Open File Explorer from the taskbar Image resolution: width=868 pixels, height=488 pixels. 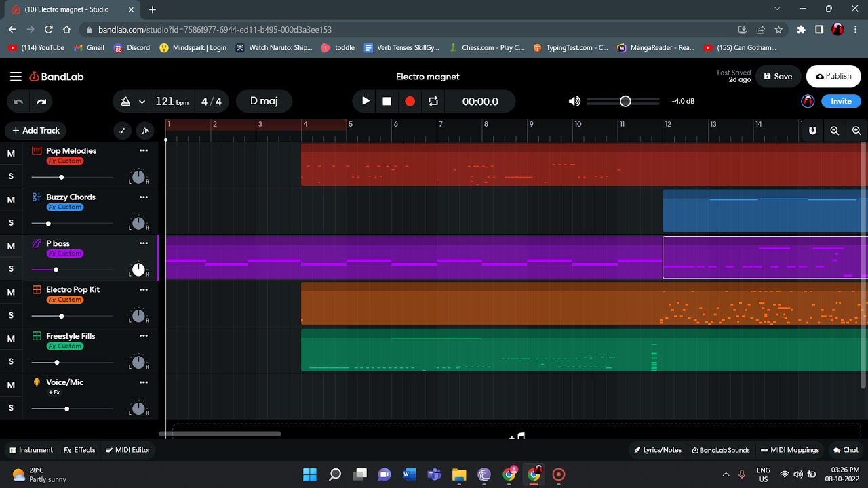click(459, 474)
